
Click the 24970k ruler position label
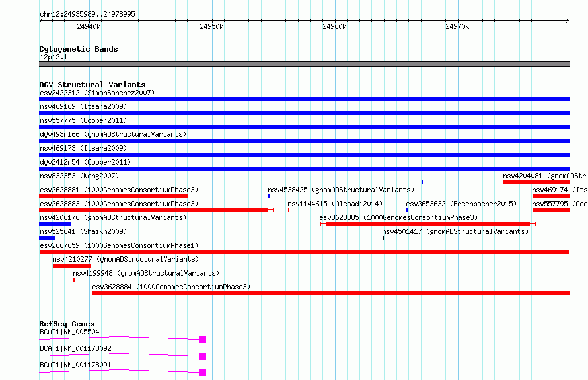point(457,26)
